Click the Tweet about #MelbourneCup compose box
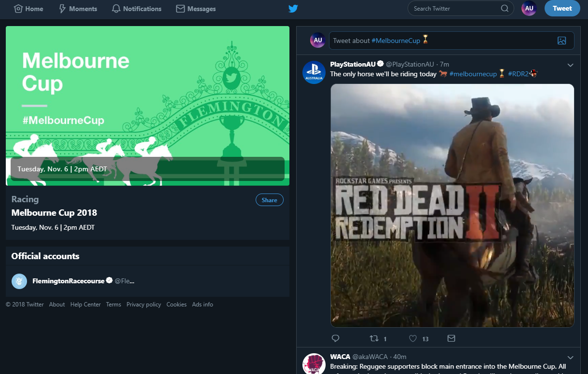 pos(451,41)
